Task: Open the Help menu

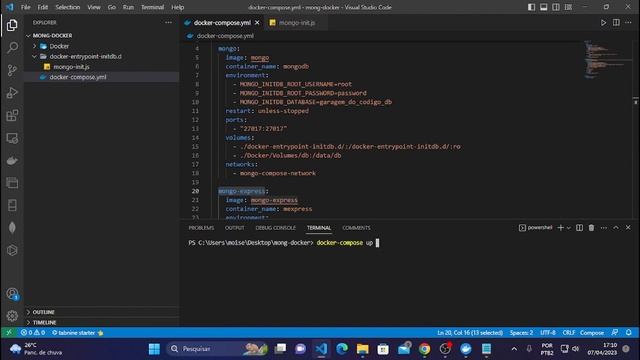Action: 177,7
